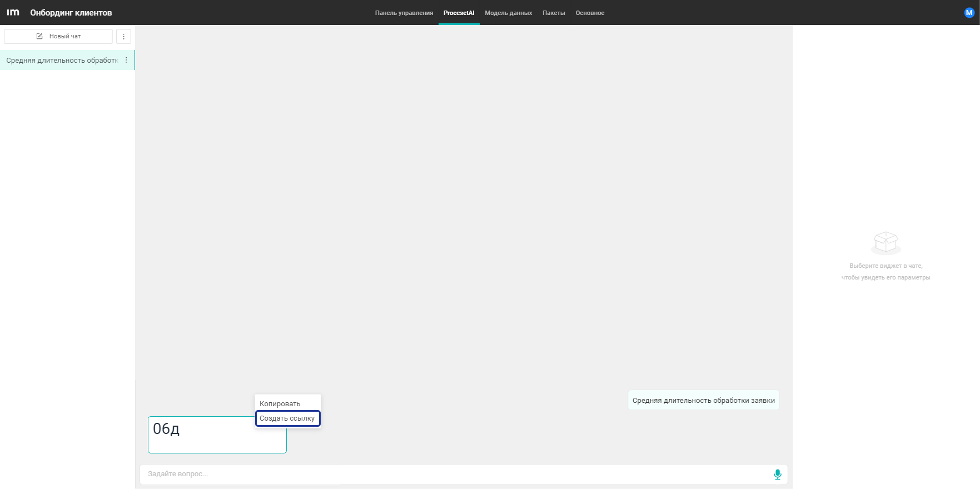Open the Модель данных tab
Screen dimensions: 980x489
pyautogui.click(x=508, y=13)
